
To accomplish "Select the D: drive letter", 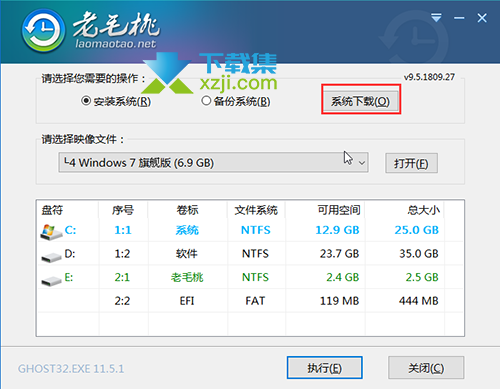I will coord(70,254).
